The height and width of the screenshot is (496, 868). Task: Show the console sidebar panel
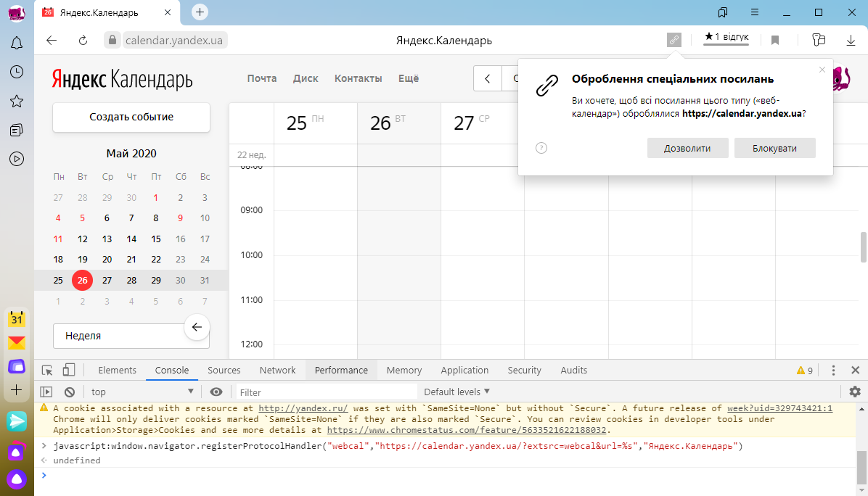46,392
